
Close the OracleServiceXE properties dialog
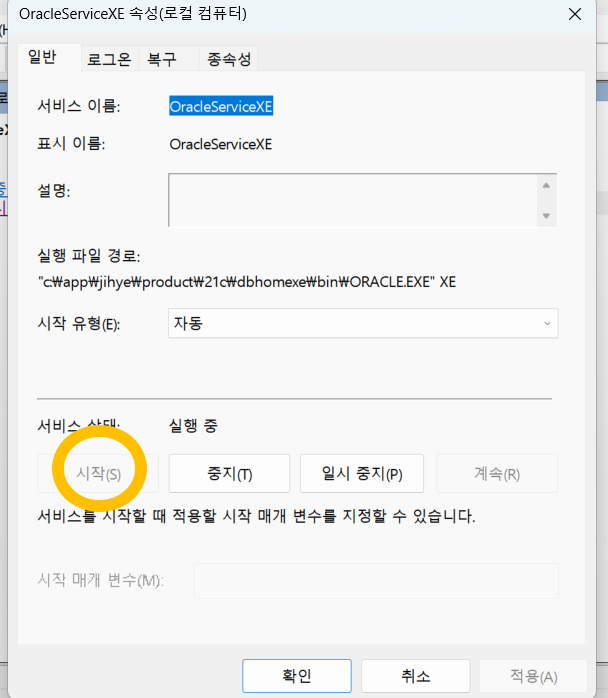pyautogui.click(x=575, y=14)
